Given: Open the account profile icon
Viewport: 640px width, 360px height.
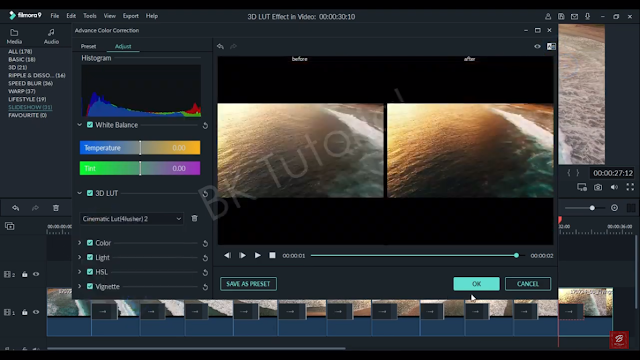Looking at the screenshot, I should [x=548, y=17].
